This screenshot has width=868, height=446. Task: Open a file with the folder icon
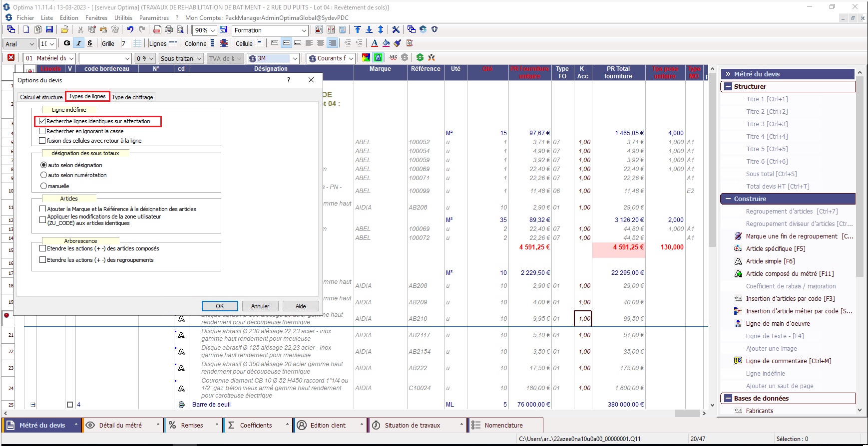(x=64, y=29)
